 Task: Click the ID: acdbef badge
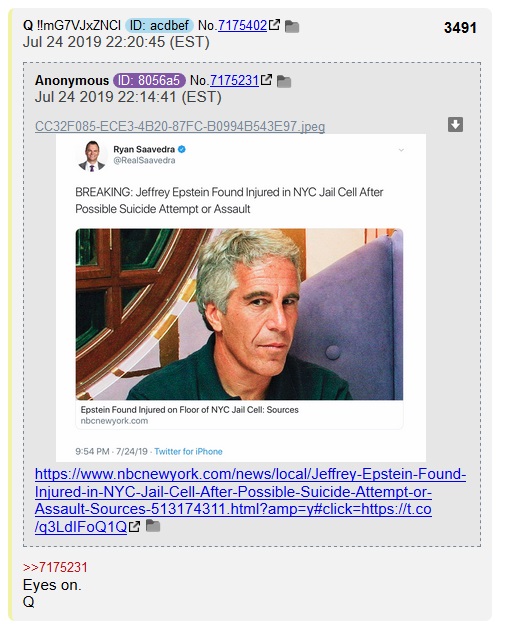pos(159,25)
